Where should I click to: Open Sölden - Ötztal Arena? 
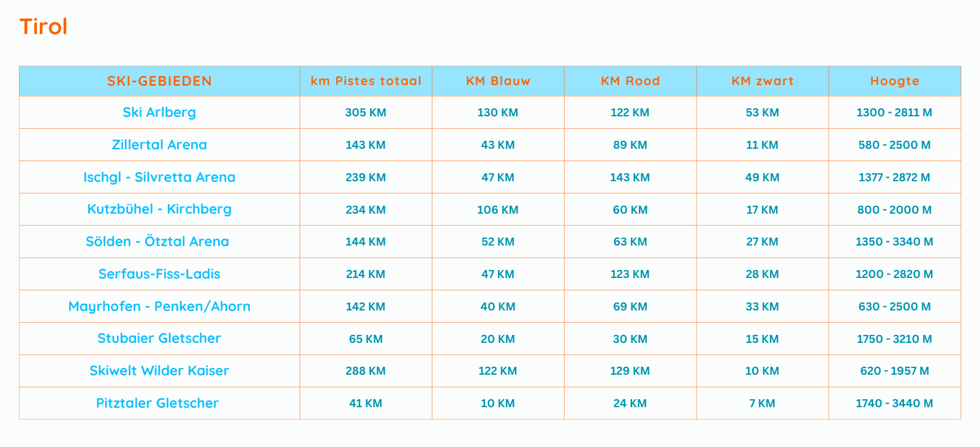pyautogui.click(x=157, y=242)
